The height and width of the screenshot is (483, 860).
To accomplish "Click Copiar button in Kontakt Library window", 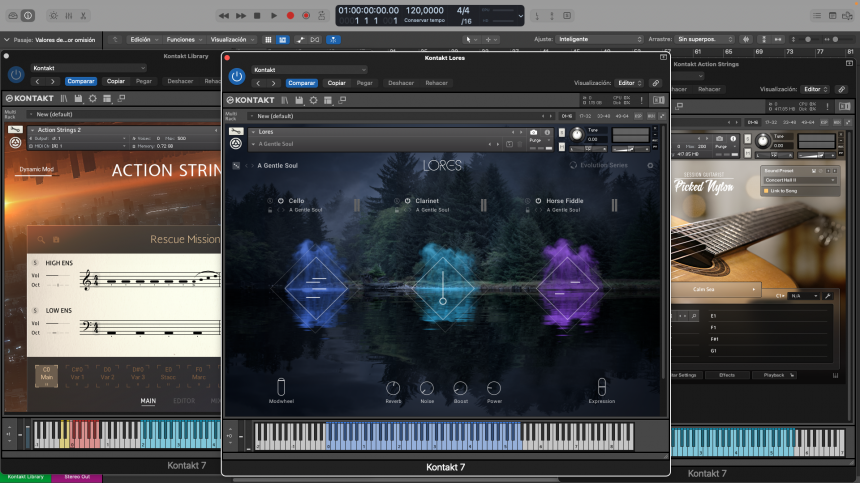I will [x=116, y=81].
